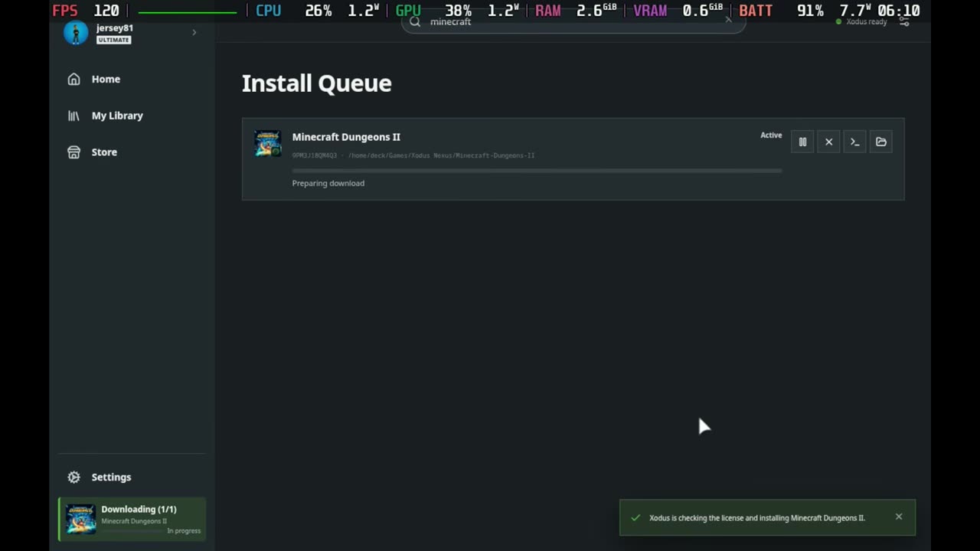980x551 pixels.
Task: Pause the Minecraft Dungeons II download
Action: (802, 142)
